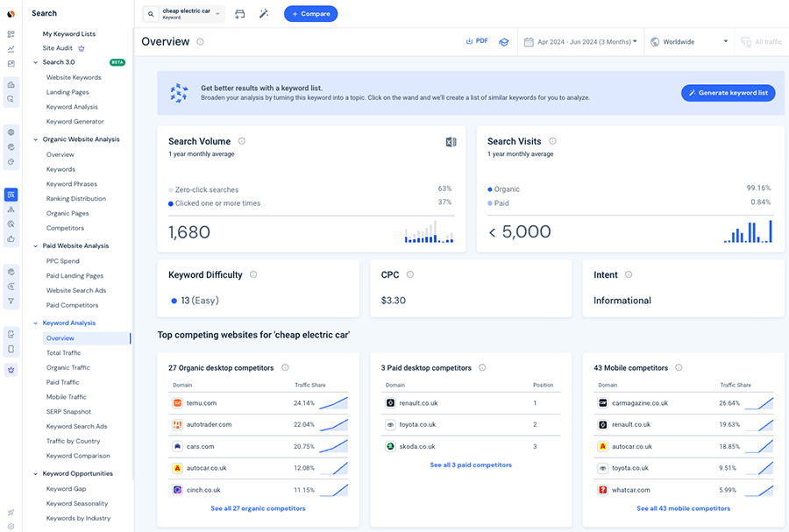Click the search magnifier icon in keyword box
The image size is (789, 532).
pos(151,14)
